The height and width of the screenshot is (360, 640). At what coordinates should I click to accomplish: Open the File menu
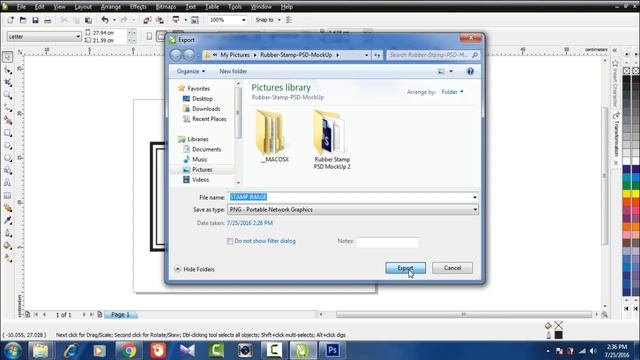pos(21,7)
